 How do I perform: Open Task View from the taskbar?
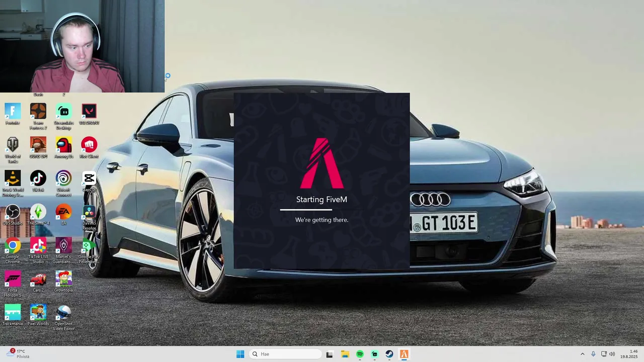(329, 354)
